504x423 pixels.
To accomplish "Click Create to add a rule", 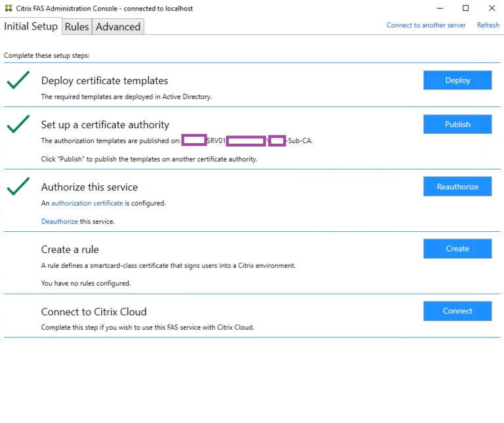I will (457, 248).
